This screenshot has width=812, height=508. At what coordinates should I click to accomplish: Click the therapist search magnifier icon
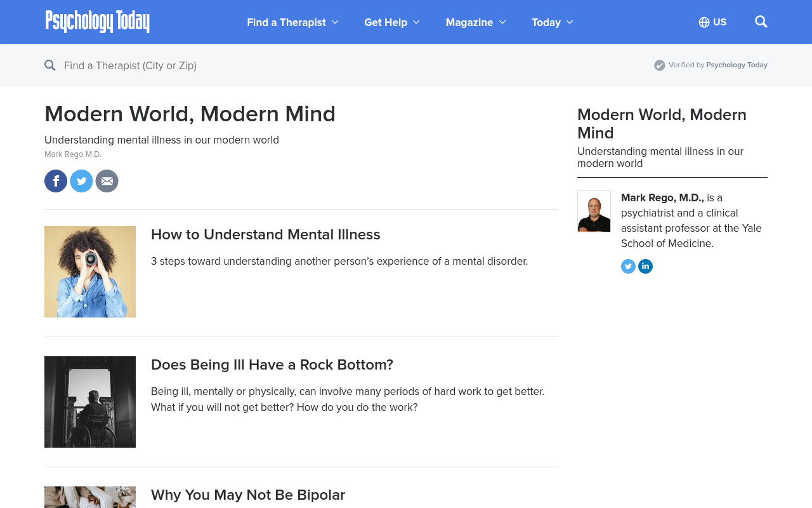tap(50, 65)
